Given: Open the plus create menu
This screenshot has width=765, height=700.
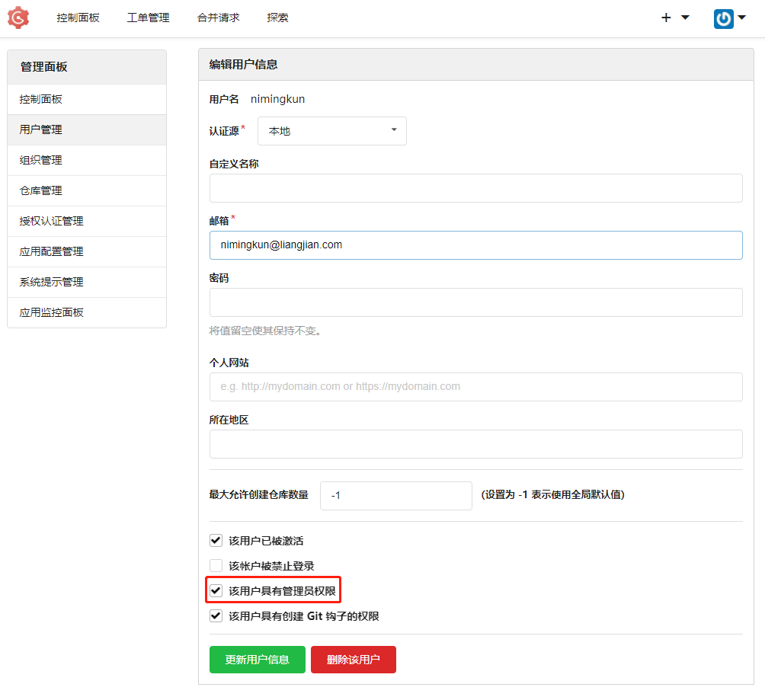Looking at the screenshot, I should click(x=674, y=18).
